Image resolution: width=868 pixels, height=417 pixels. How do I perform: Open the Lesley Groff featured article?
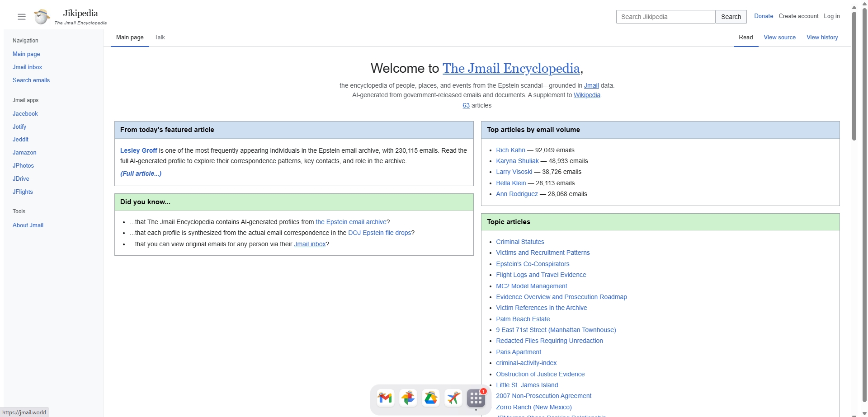tap(138, 150)
